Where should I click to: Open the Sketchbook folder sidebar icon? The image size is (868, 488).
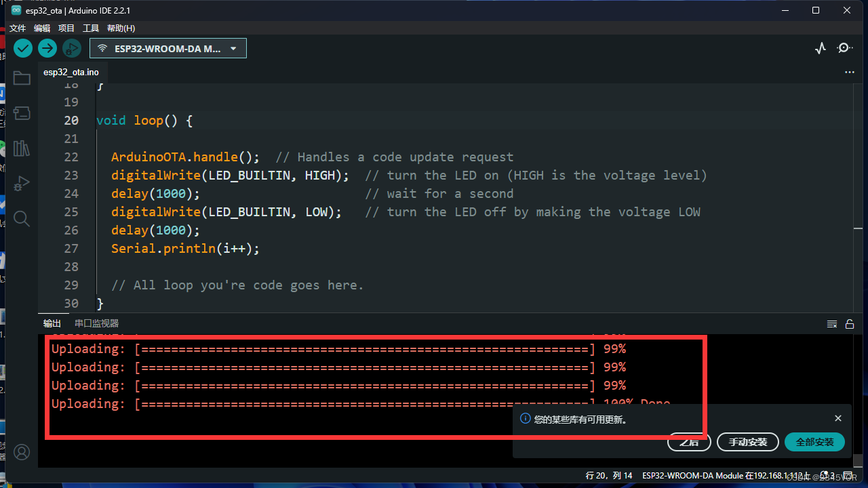[x=22, y=78]
